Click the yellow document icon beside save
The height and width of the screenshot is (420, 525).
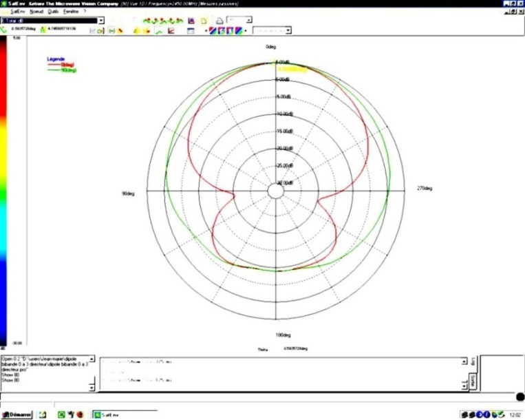(204, 21)
